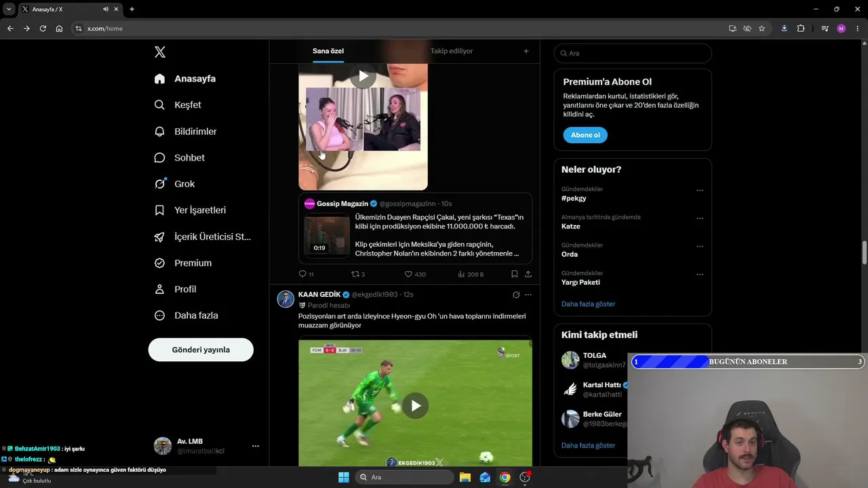Open Chrome extensions menu
Screen dimensions: 868x488
point(801,28)
